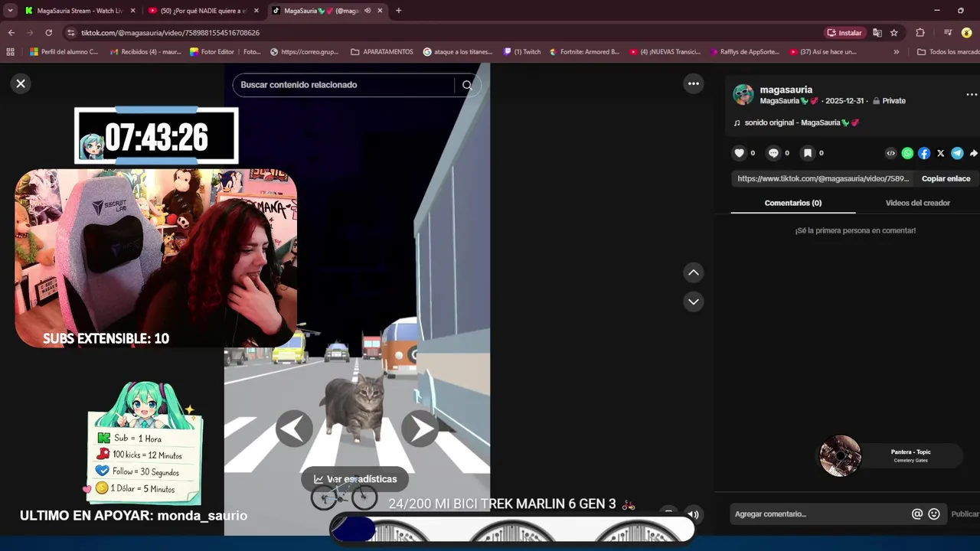Share video to Facebook
This screenshot has width=980, height=551.
pos(924,153)
